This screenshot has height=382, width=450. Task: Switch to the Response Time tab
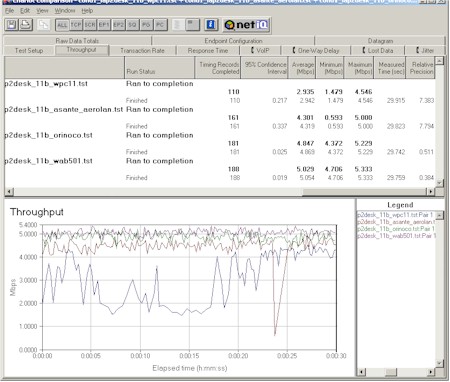[208, 51]
